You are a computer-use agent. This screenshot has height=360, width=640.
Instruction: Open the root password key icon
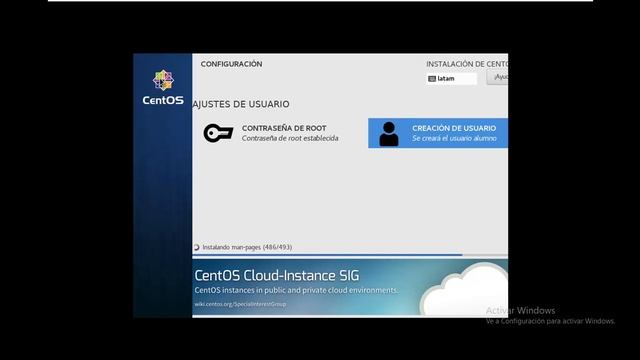pos(218,133)
